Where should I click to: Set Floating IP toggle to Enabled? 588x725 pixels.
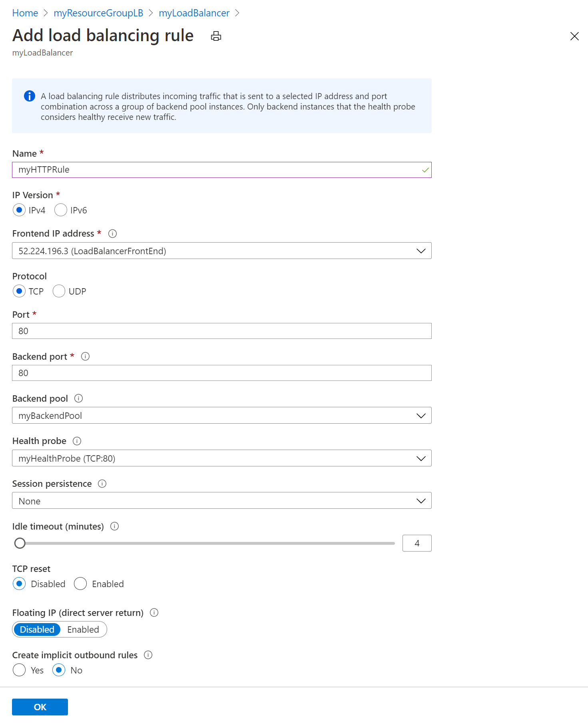(x=83, y=630)
